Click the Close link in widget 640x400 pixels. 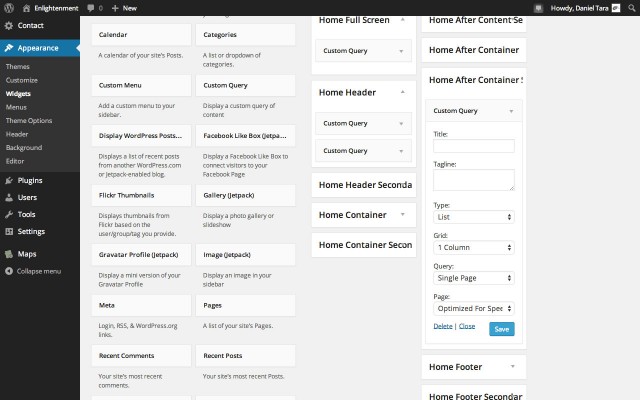467,326
